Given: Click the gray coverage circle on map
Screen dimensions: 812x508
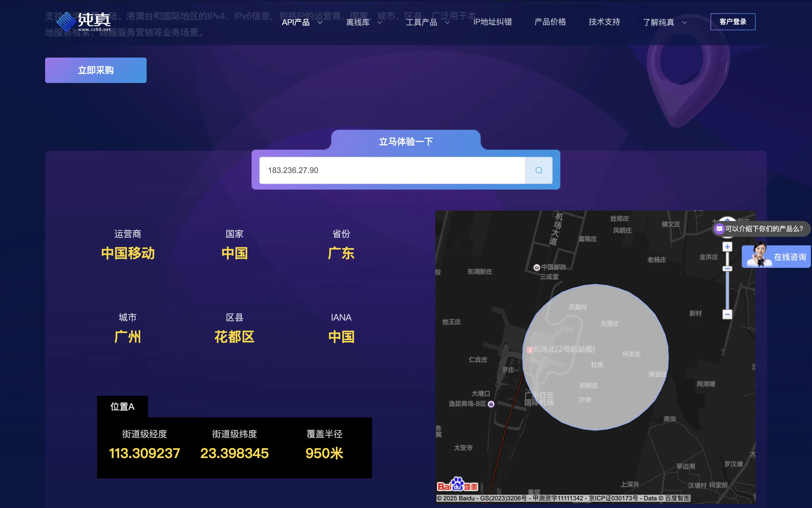Looking at the screenshot, I should tap(595, 357).
